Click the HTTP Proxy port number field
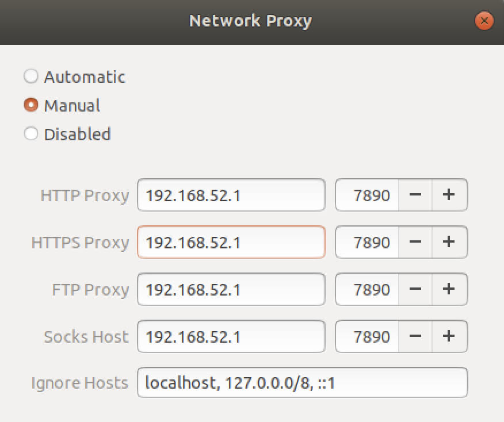Image resolution: width=504 pixels, height=422 pixels. click(366, 195)
